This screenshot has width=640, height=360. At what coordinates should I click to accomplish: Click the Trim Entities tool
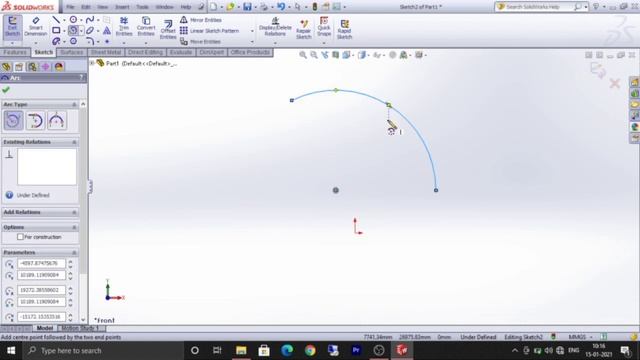124,27
